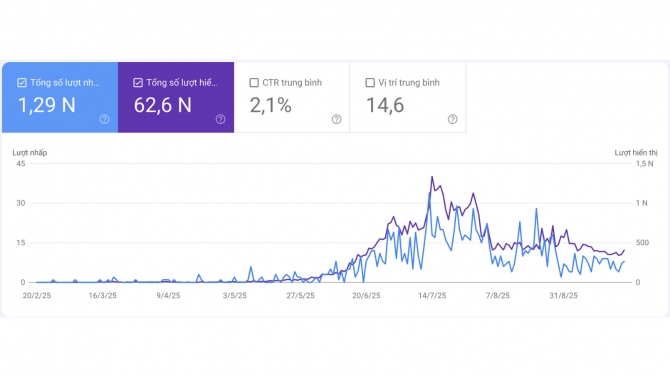
Task: Click the 20/6/25 date label
Action: coord(366,295)
